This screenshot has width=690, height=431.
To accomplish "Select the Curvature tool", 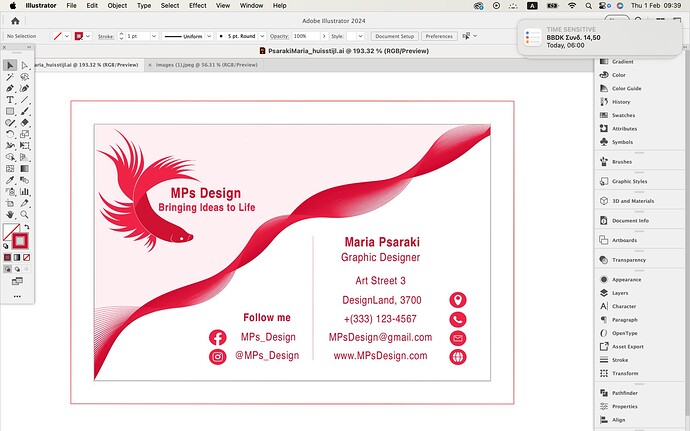I will tap(25, 88).
